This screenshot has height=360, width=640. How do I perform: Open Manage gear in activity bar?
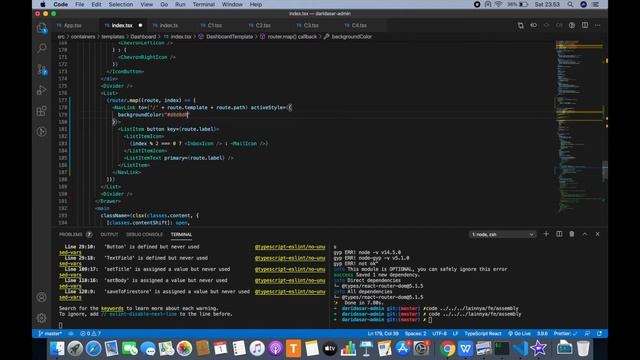click(42, 318)
